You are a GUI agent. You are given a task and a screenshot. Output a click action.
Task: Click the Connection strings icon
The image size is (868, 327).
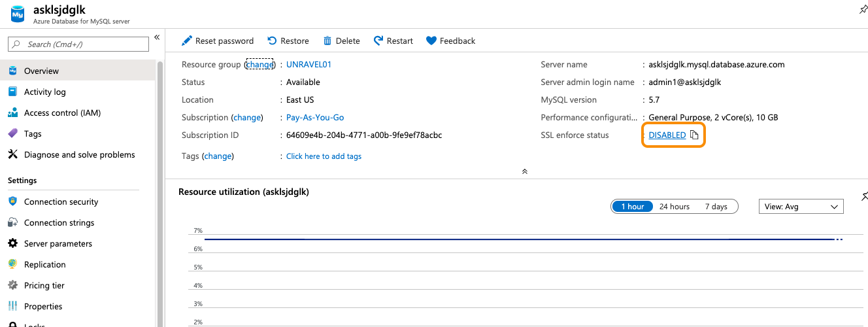[12, 222]
